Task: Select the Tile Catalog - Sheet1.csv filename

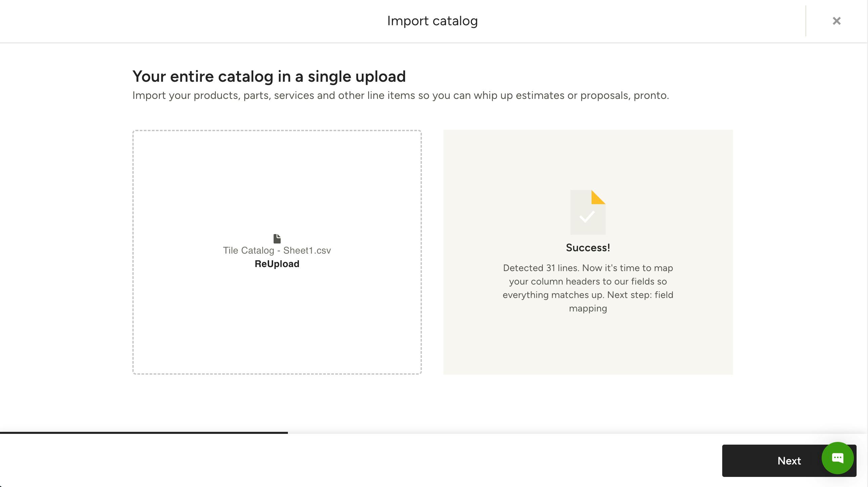Action: point(277,250)
